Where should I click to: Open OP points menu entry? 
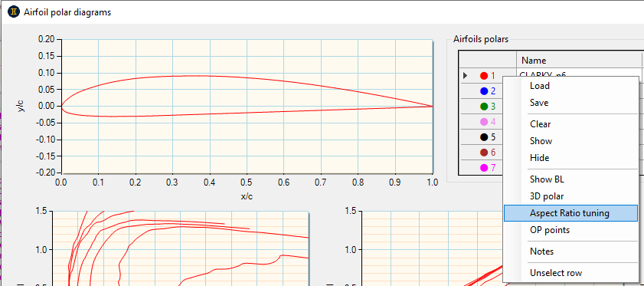click(x=571, y=230)
